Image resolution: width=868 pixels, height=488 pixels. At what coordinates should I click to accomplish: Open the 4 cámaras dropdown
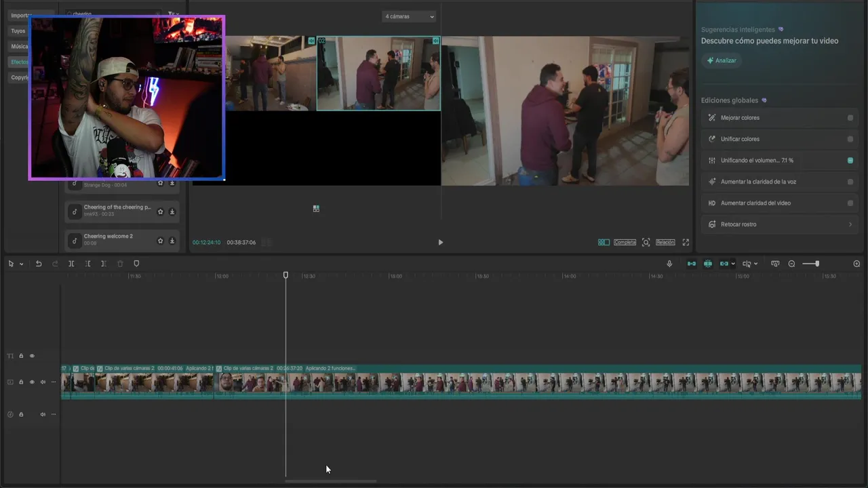click(409, 16)
